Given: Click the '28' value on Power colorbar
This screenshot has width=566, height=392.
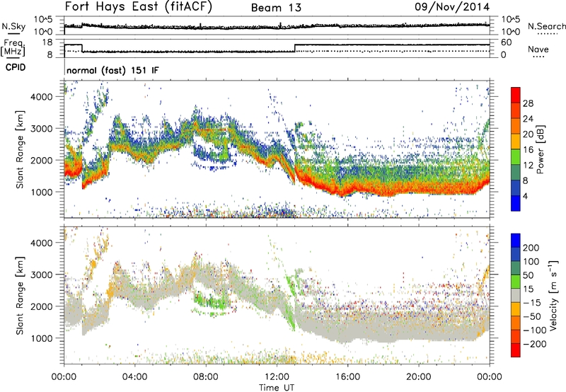Looking at the screenshot, I should click(x=528, y=103).
